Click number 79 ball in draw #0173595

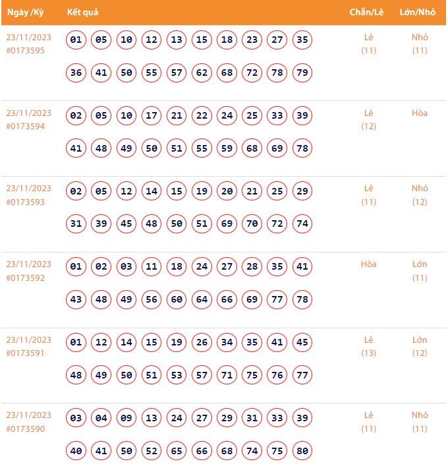302,73
